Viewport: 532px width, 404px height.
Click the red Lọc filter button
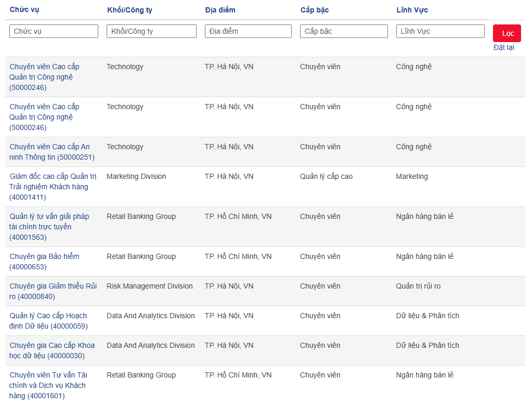[507, 33]
